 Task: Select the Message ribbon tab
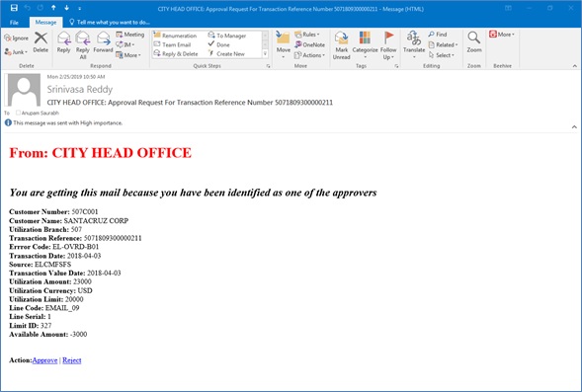tap(45, 23)
